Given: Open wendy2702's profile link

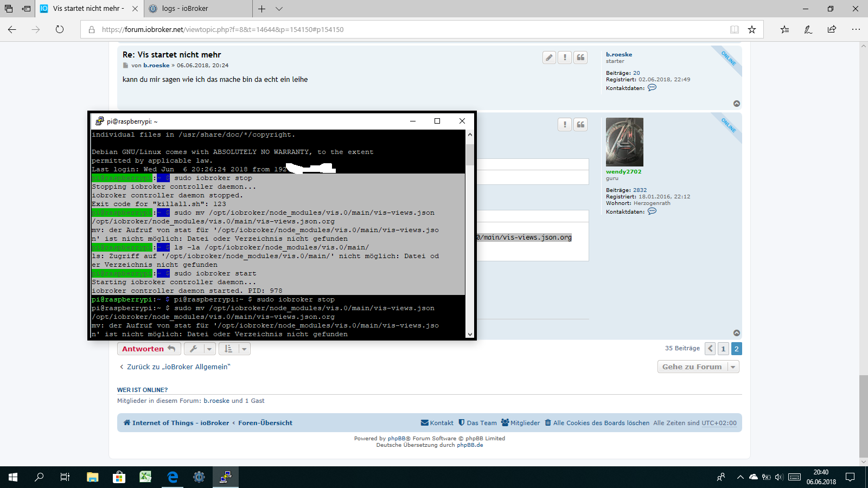Looking at the screenshot, I should (x=623, y=171).
